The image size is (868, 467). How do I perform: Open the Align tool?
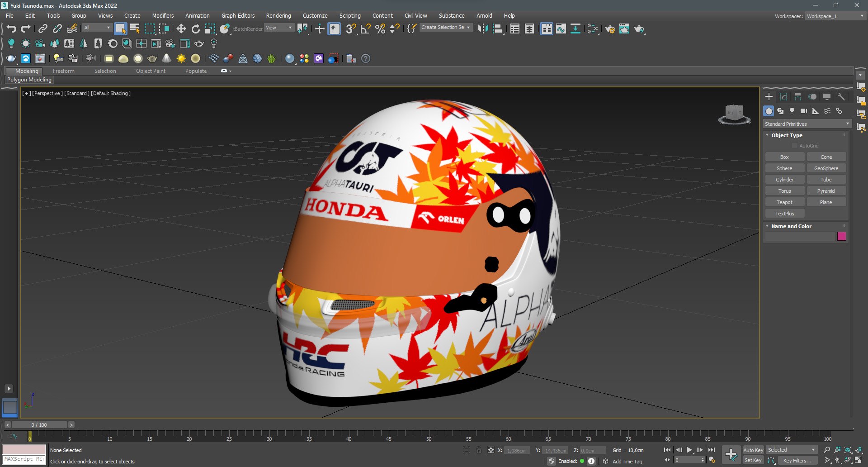click(498, 29)
